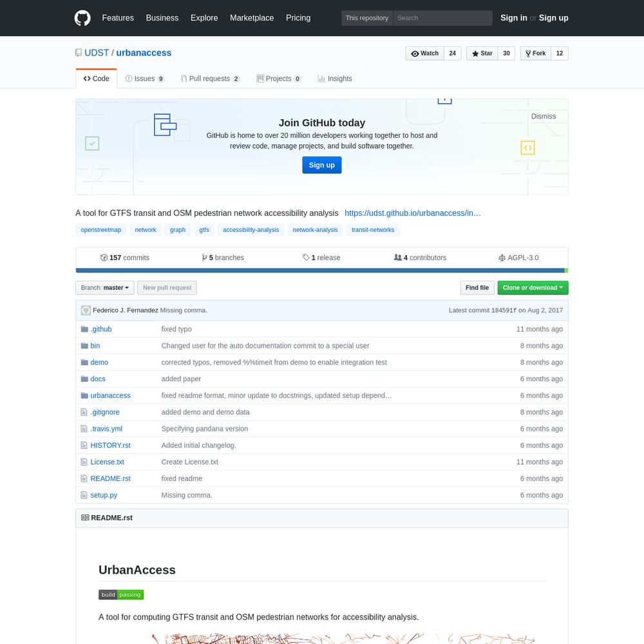Open the 'Missing comma.' commit message beside Federico
The image size is (644, 644).
[x=184, y=310]
